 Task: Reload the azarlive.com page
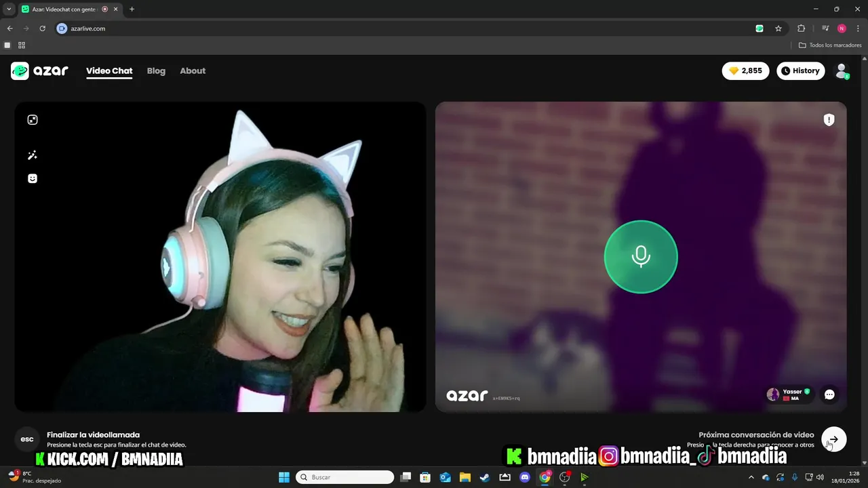click(42, 28)
